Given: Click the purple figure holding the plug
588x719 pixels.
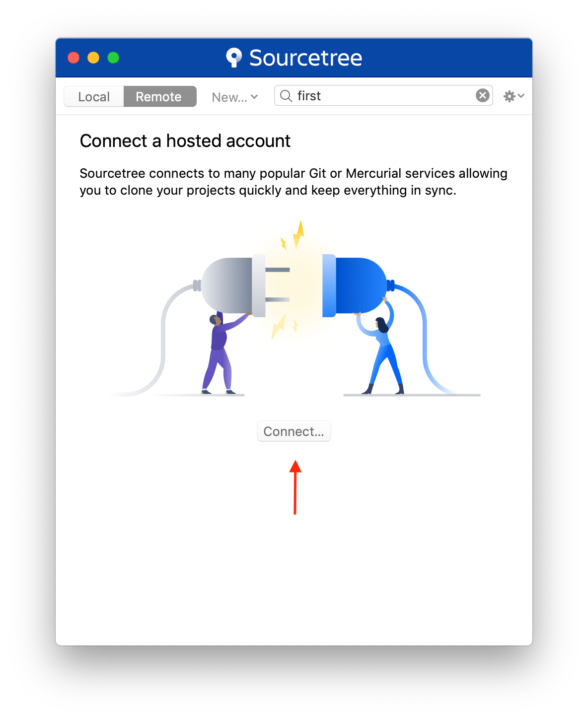Looking at the screenshot, I should [x=223, y=353].
